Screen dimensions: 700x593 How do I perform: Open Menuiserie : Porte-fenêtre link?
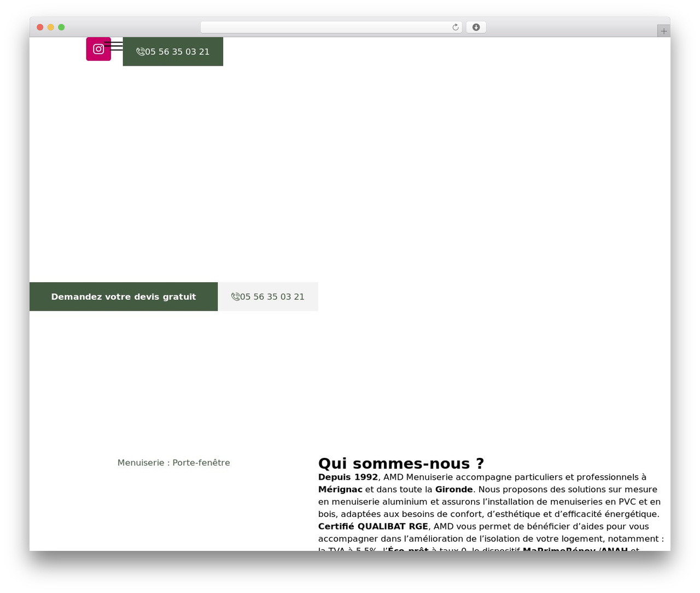(x=174, y=463)
